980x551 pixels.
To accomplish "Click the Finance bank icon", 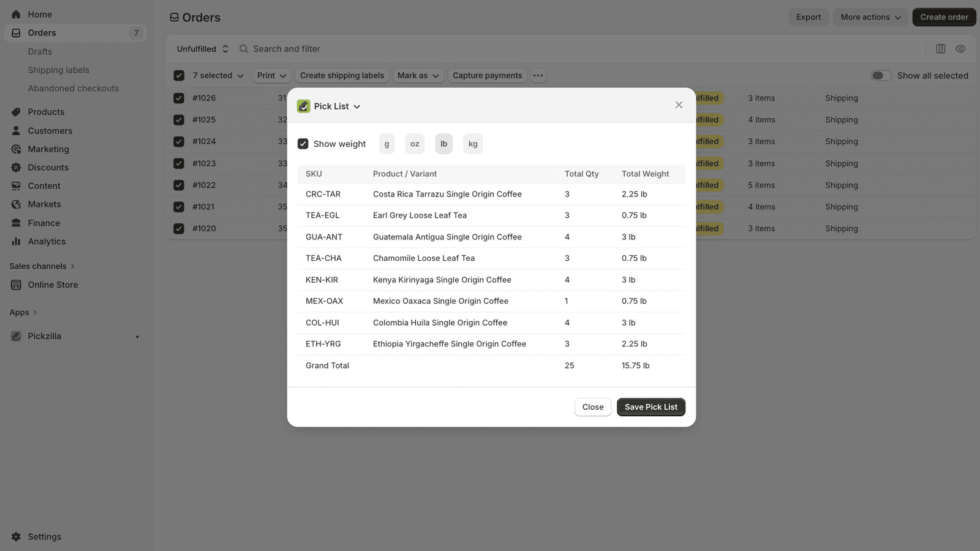I will (16, 223).
